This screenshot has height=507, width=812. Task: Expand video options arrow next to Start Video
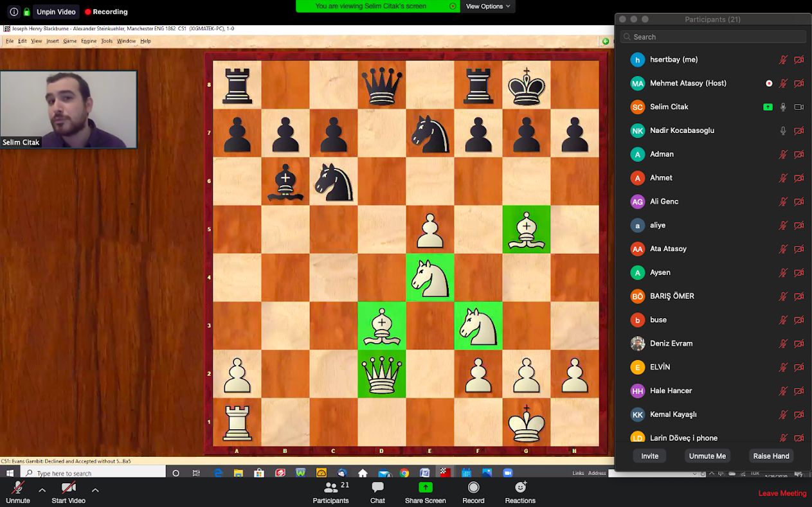[x=95, y=490]
